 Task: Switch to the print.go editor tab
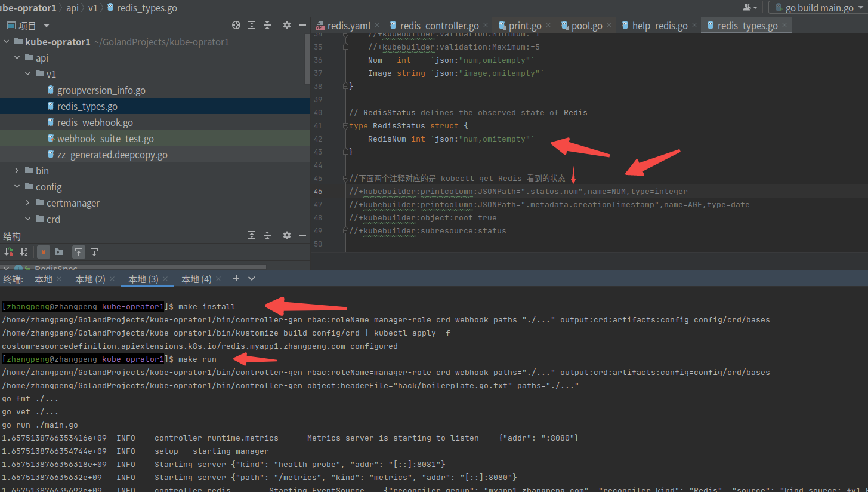[524, 26]
